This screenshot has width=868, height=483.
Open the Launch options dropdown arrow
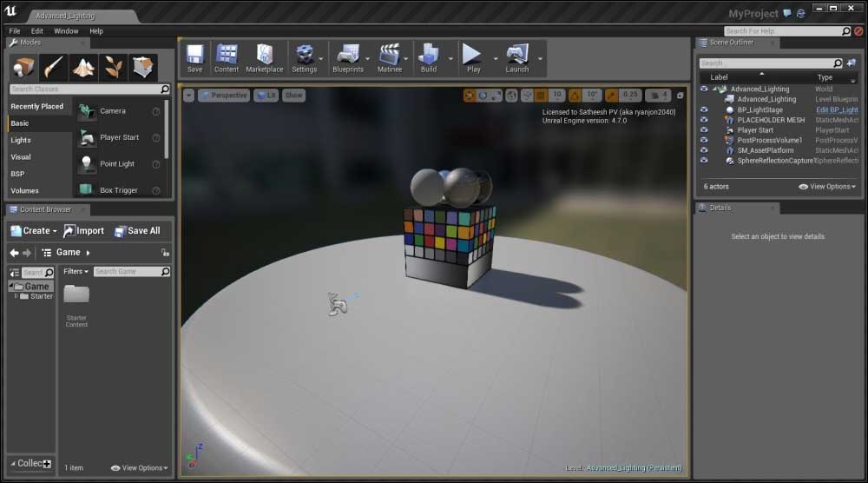(x=540, y=59)
